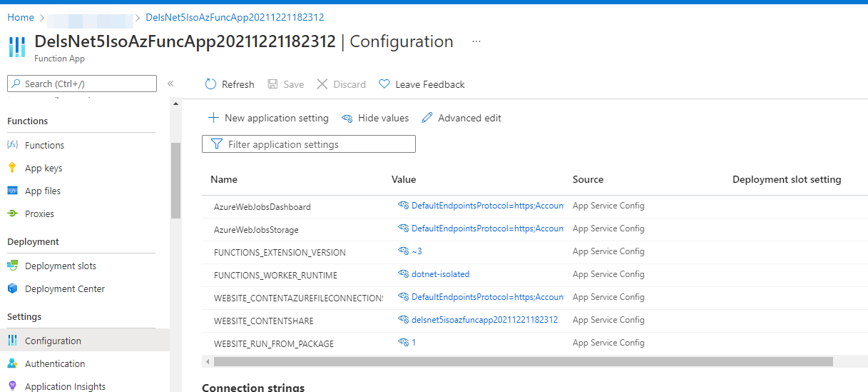
Task: Open the more options ellipsis by the title
Action: pos(476,41)
